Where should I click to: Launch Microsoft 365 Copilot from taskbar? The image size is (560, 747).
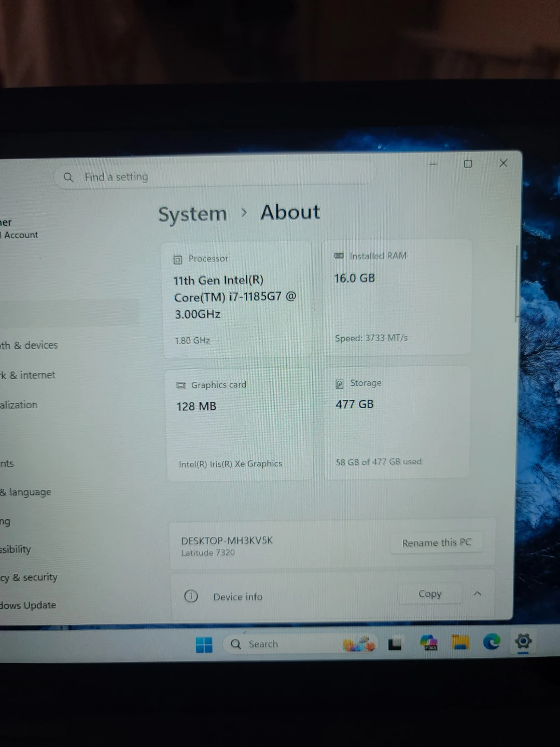(429, 643)
